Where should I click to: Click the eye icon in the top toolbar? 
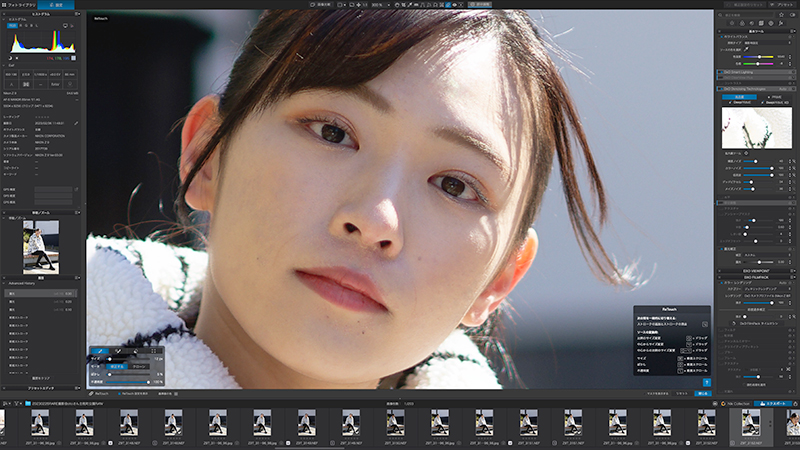click(455, 5)
